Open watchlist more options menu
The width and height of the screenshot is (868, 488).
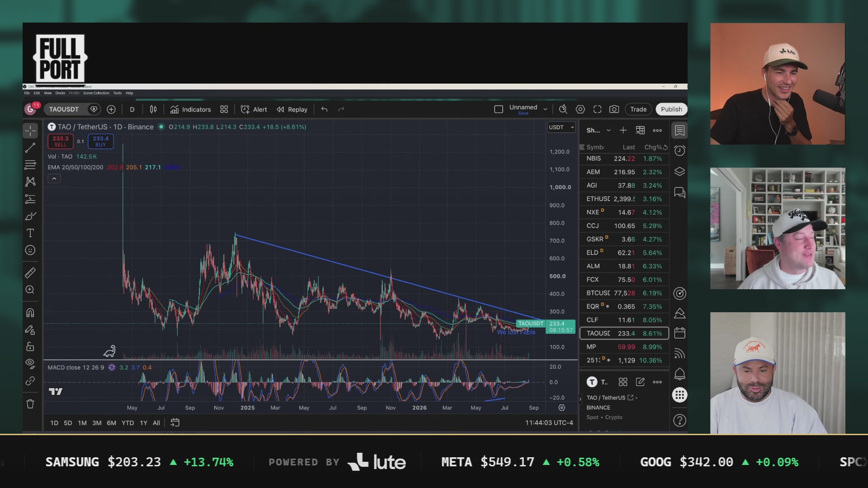coord(657,131)
